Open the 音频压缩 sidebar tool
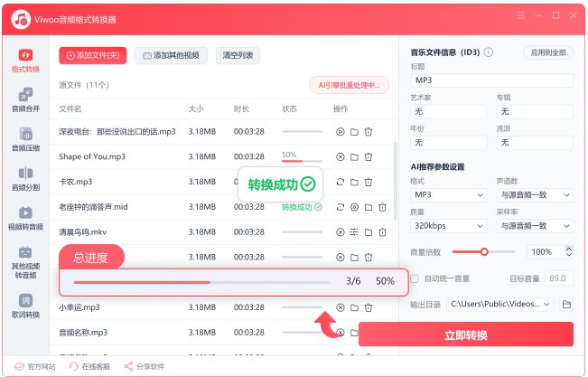Viewport: 588px width, 377px height. [25, 139]
